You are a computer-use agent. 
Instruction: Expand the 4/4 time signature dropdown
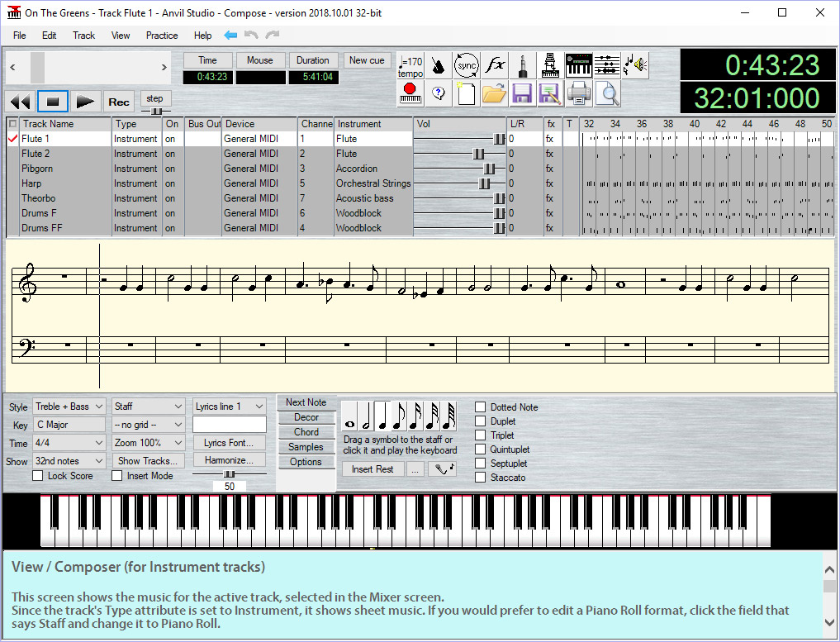click(69, 443)
